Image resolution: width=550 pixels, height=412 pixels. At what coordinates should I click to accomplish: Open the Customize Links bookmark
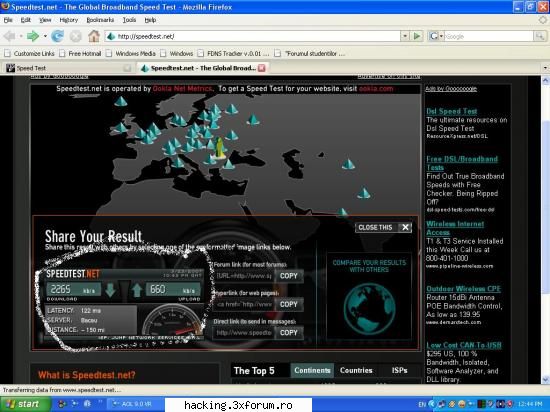pyautogui.click(x=29, y=53)
